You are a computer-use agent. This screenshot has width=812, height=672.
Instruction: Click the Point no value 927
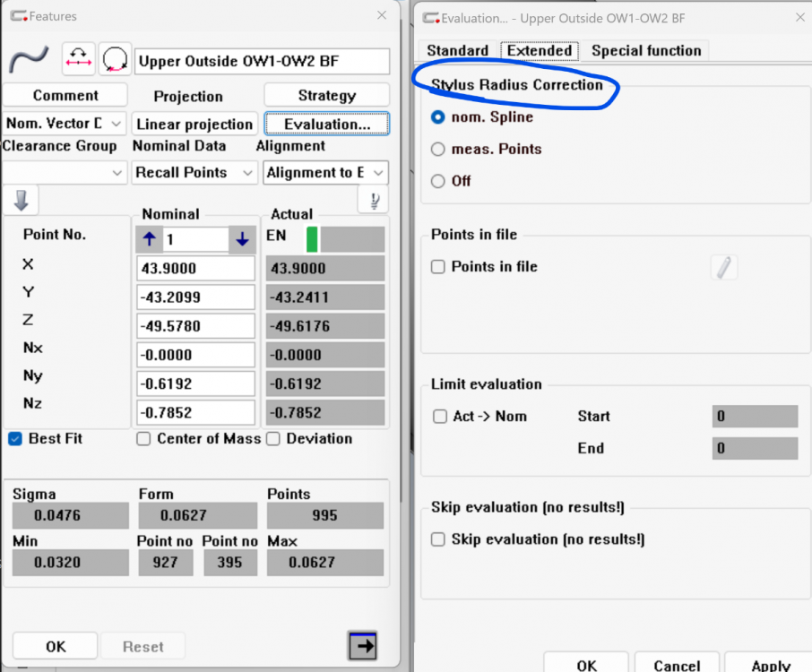(x=166, y=563)
